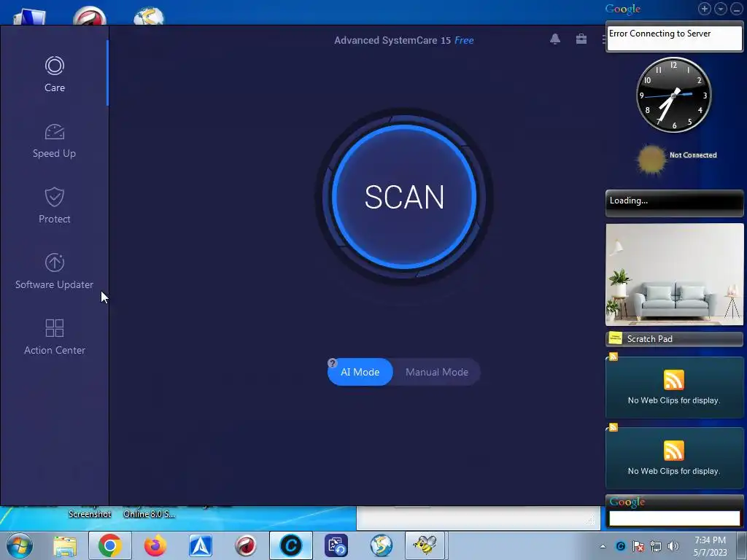This screenshot has width=747, height=560.
Task: Open the bee icon app in the taskbar
Action: 425,545
